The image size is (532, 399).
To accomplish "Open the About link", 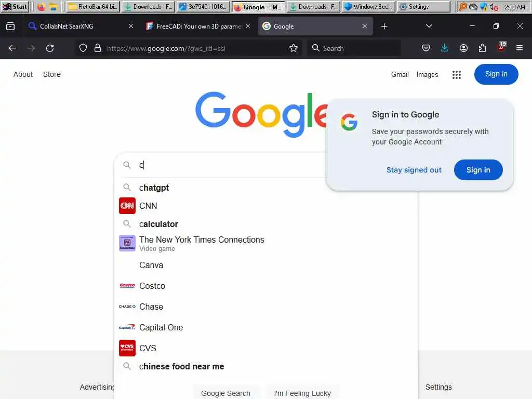I will click(23, 74).
